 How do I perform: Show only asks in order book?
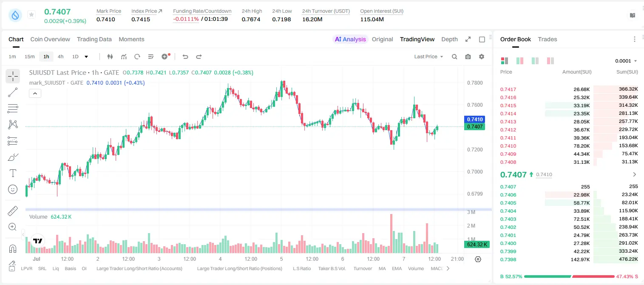(x=550, y=61)
